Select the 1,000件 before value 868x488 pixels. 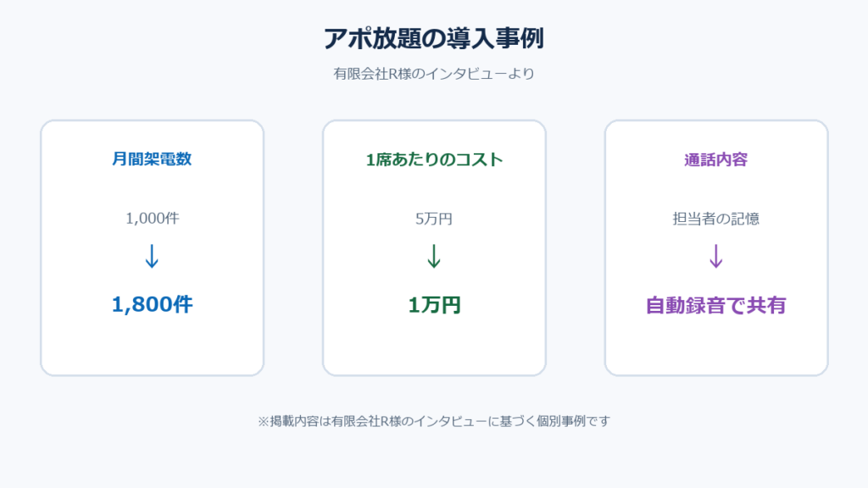click(153, 218)
